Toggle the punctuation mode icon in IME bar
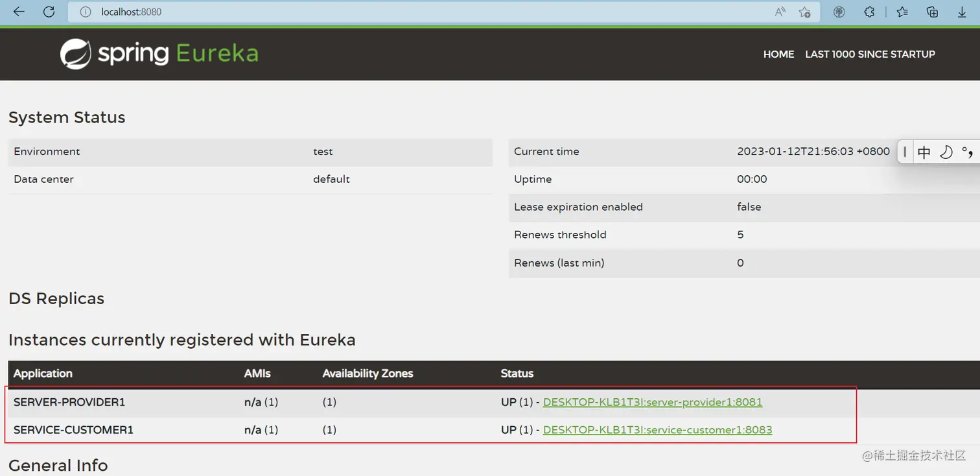This screenshot has width=980, height=476. click(x=967, y=152)
